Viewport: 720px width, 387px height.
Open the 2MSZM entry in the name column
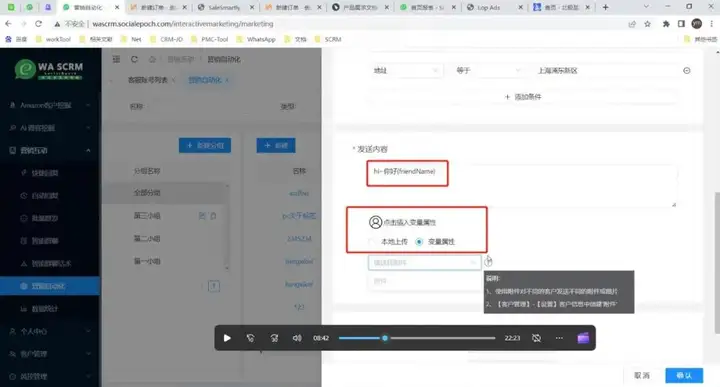299,238
